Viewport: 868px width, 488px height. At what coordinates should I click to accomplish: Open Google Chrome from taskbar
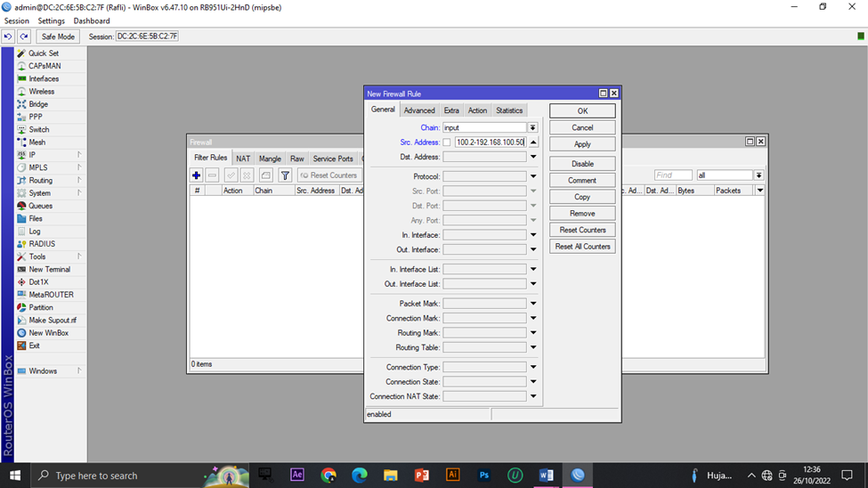(x=329, y=476)
